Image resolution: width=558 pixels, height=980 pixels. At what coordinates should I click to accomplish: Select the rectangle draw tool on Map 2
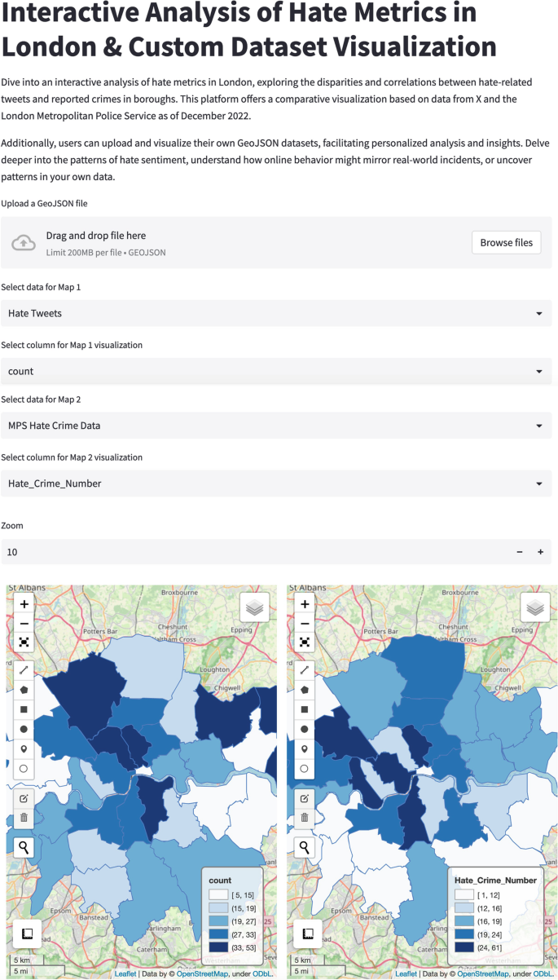click(304, 709)
